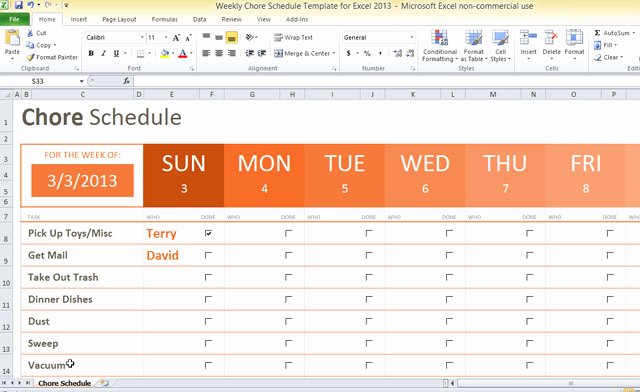640x392 pixels.
Task: Open the General number format dropdown
Action: point(411,37)
